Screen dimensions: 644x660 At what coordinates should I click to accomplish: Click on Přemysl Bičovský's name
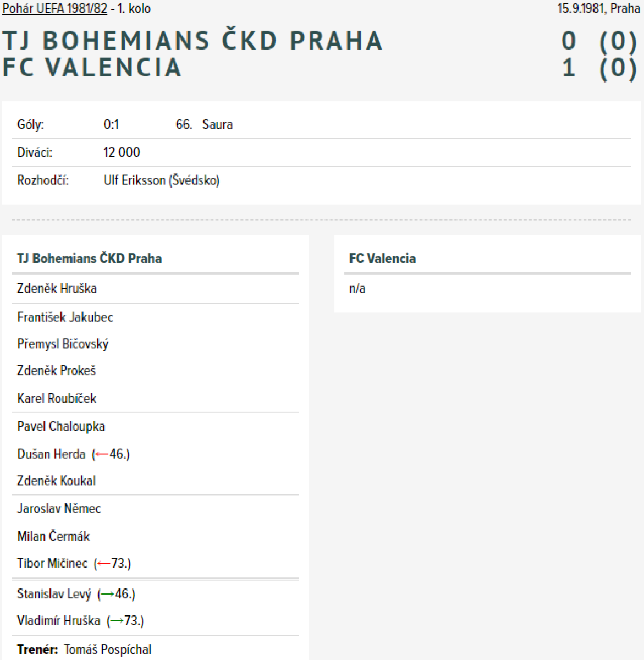[63, 344]
